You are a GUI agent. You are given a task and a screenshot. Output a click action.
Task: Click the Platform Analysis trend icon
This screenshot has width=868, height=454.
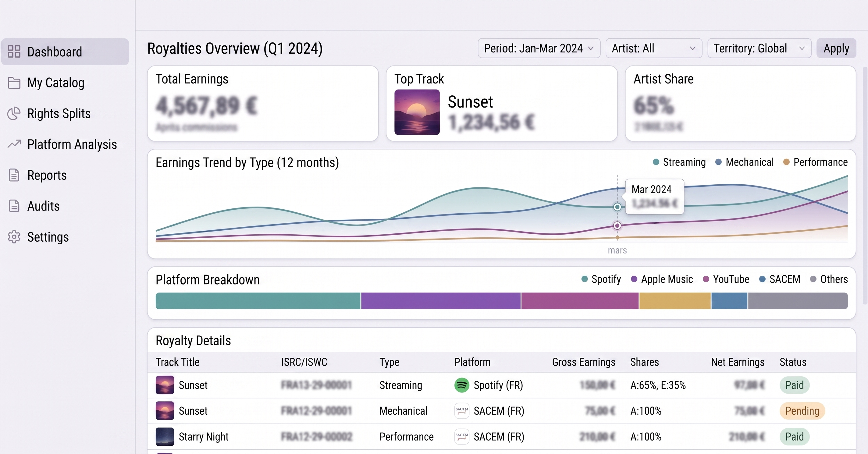coord(14,144)
